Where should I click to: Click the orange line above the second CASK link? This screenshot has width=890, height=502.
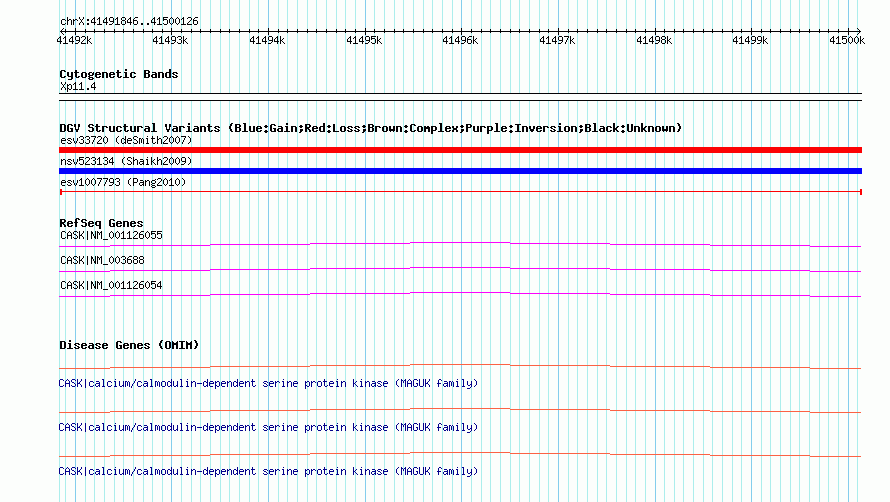point(460,410)
